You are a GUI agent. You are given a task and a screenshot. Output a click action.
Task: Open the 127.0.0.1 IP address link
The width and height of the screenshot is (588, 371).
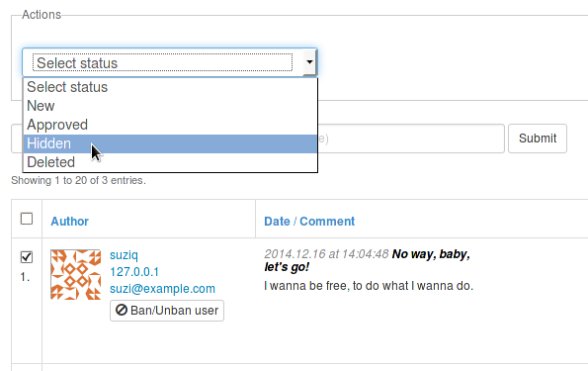point(134,271)
